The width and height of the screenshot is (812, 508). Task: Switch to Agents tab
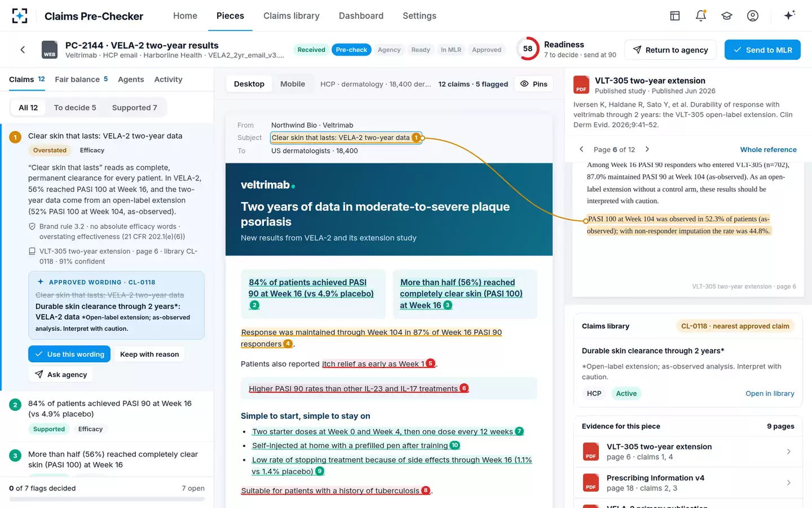tap(131, 80)
